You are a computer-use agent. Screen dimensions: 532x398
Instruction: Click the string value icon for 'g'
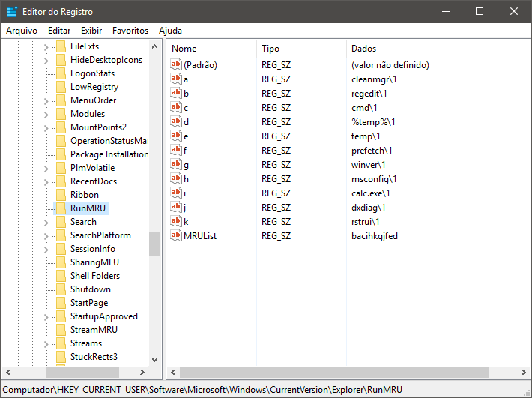176,165
